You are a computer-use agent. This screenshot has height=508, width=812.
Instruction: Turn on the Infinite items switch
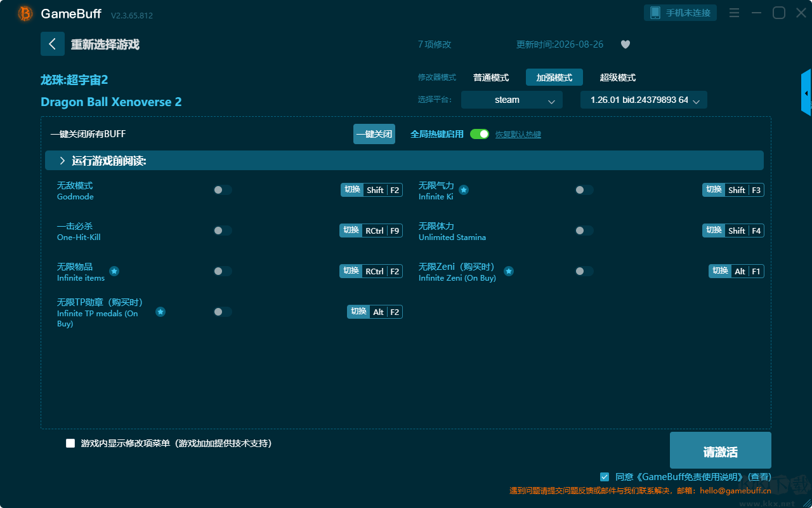(223, 271)
